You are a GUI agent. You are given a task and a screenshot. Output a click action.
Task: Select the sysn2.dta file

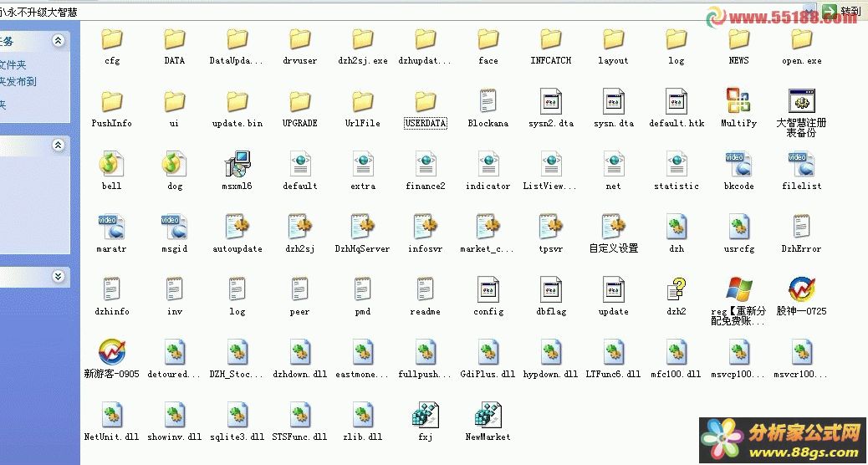pos(551,110)
